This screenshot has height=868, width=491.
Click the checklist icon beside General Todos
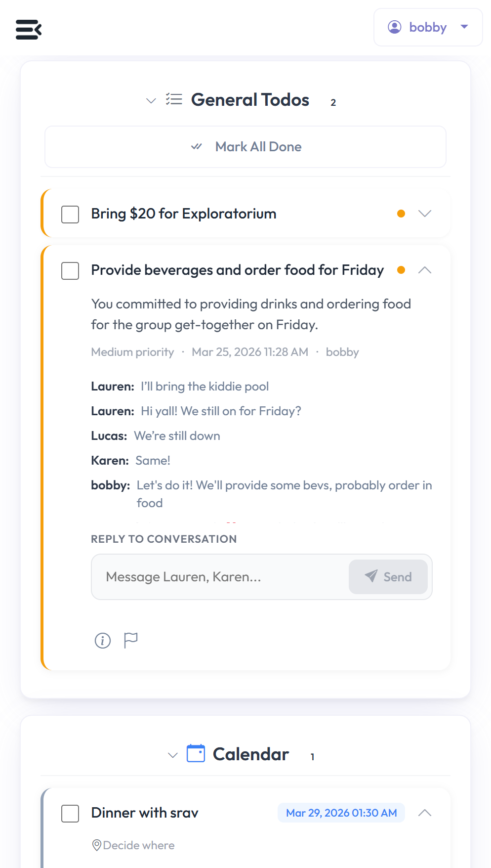174,99
